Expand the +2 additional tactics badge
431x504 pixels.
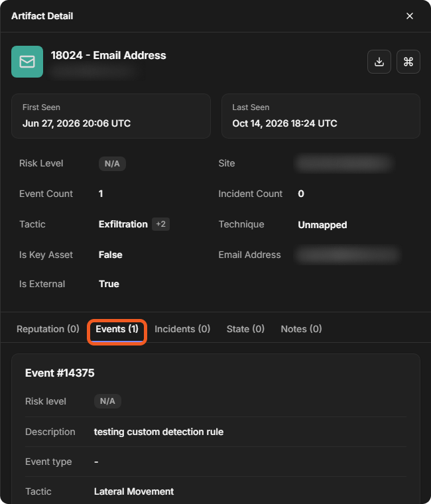pyautogui.click(x=160, y=224)
